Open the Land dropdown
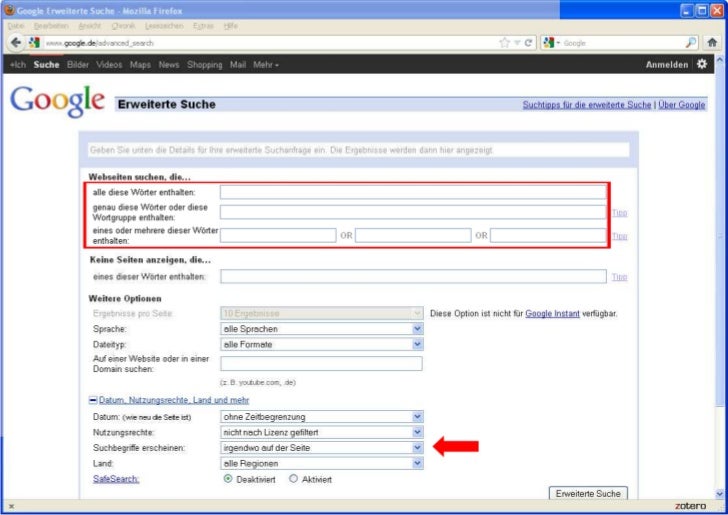This screenshot has width=728, height=515. (321, 463)
